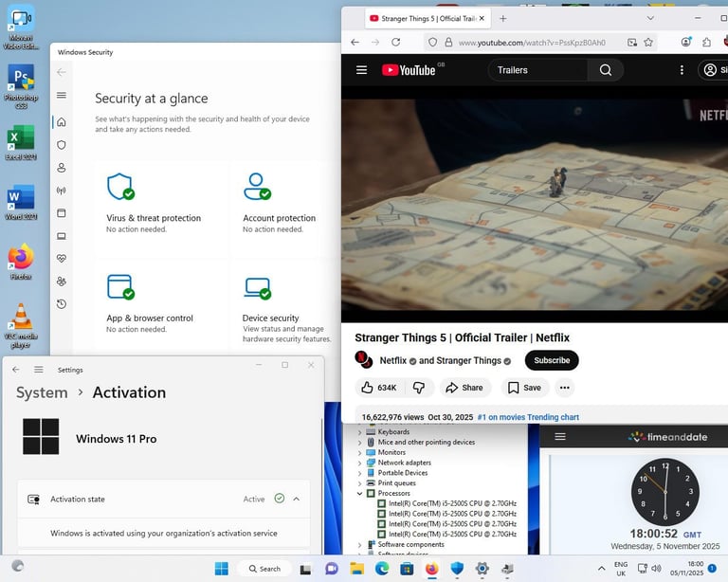Screen dimensions: 728x582
Task: Open App & browser control sidebar icon
Action: coord(62,213)
